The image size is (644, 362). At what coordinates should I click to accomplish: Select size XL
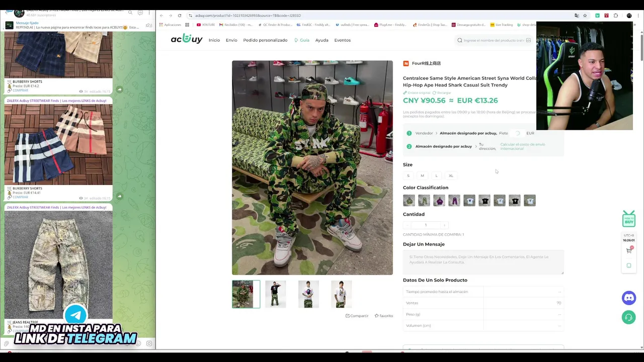pyautogui.click(x=451, y=175)
